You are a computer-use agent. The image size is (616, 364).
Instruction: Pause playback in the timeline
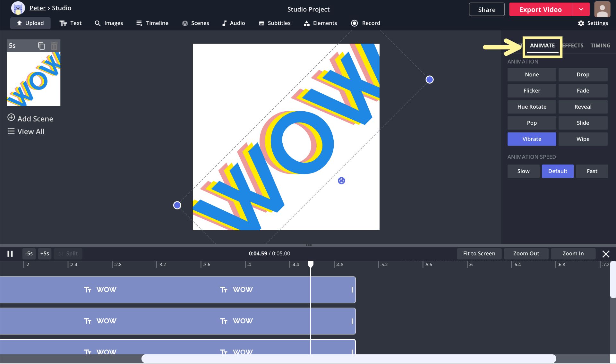click(x=10, y=254)
